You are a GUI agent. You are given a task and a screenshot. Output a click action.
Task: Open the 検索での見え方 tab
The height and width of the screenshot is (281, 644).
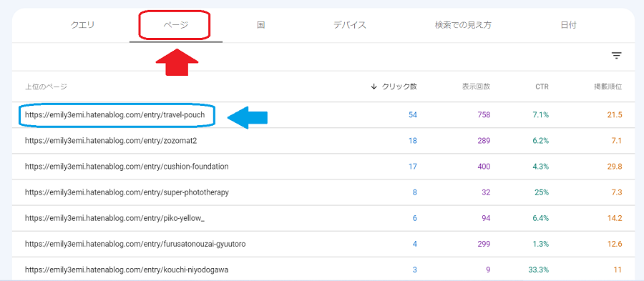click(x=463, y=25)
